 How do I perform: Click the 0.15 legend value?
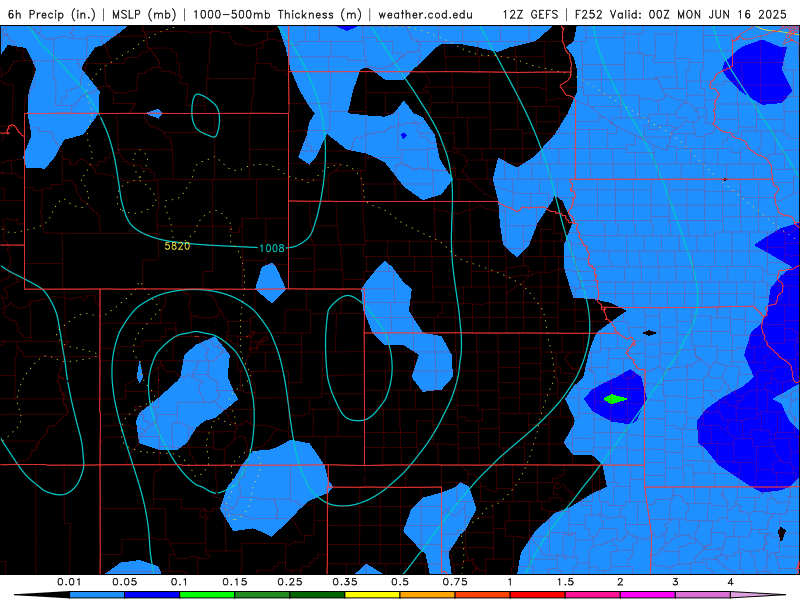click(235, 582)
